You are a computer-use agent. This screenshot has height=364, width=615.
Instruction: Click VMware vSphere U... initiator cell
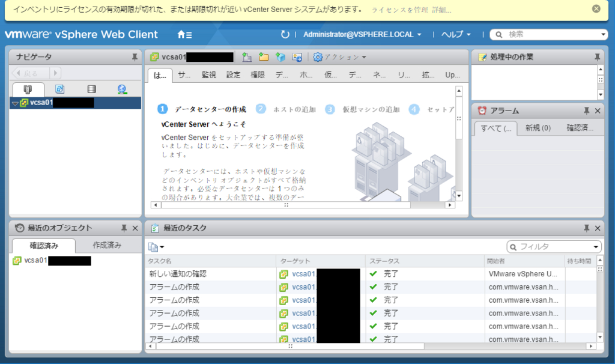pyautogui.click(x=523, y=274)
